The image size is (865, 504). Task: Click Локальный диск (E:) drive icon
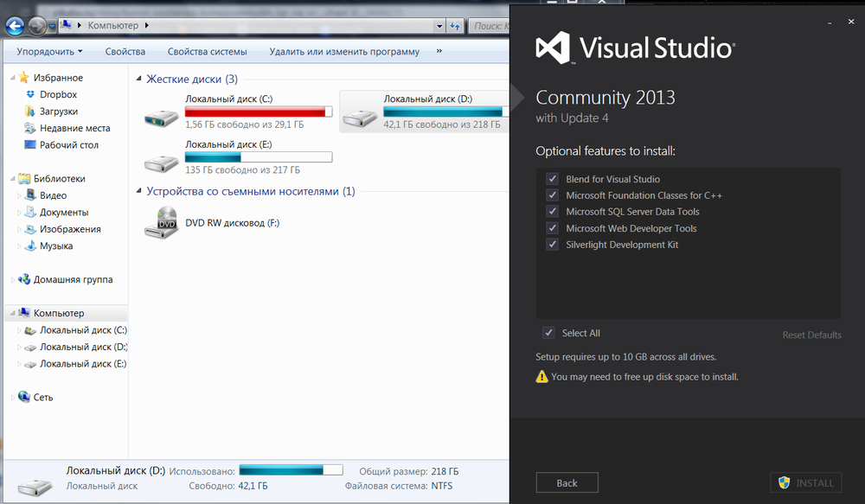(x=161, y=163)
